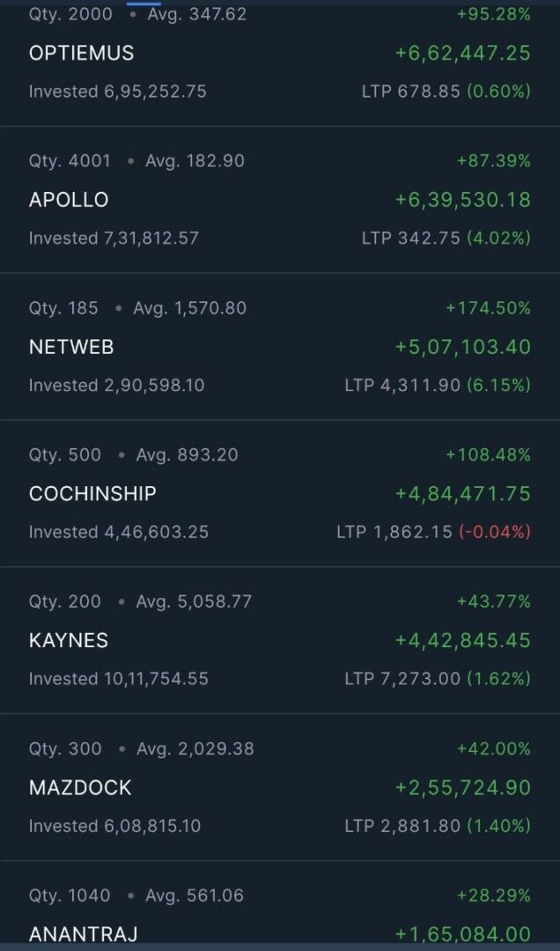560x951 pixels.
Task: Click COCHINSHIP red -0.04% day change
Action: click(x=495, y=532)
